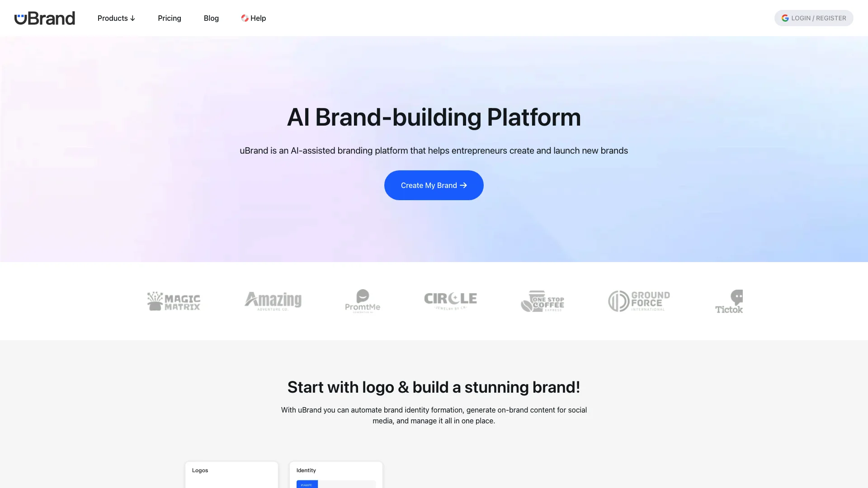
Task: Click the Help menu item
Action: [253, 18]
